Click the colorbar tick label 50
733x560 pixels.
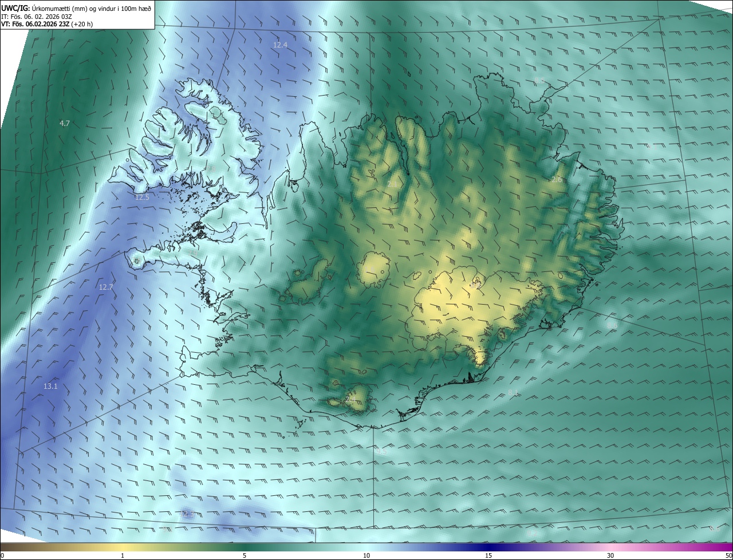point(728,555)
